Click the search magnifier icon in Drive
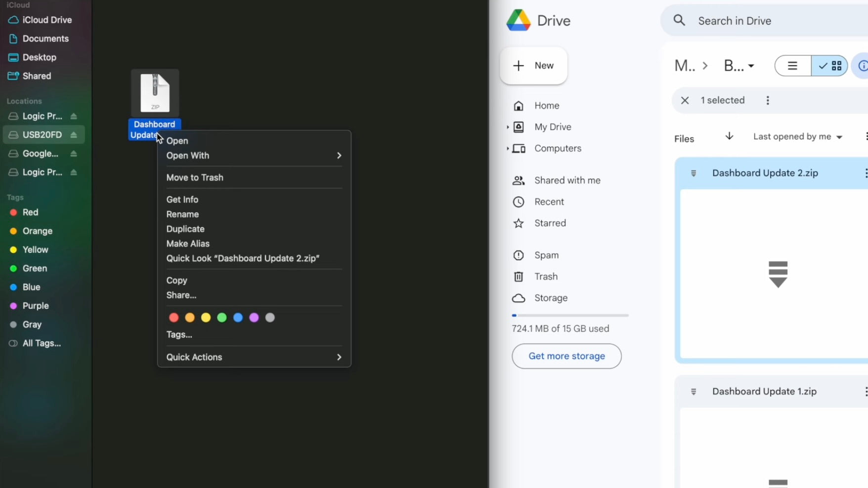The image size is (868, 488). 679,21
